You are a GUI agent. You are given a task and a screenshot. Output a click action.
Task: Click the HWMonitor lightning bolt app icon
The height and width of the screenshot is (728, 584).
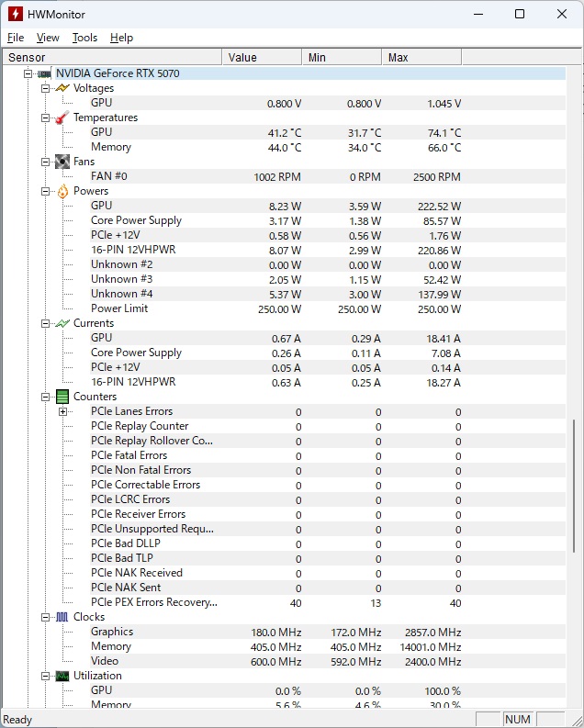coord(15,14)
